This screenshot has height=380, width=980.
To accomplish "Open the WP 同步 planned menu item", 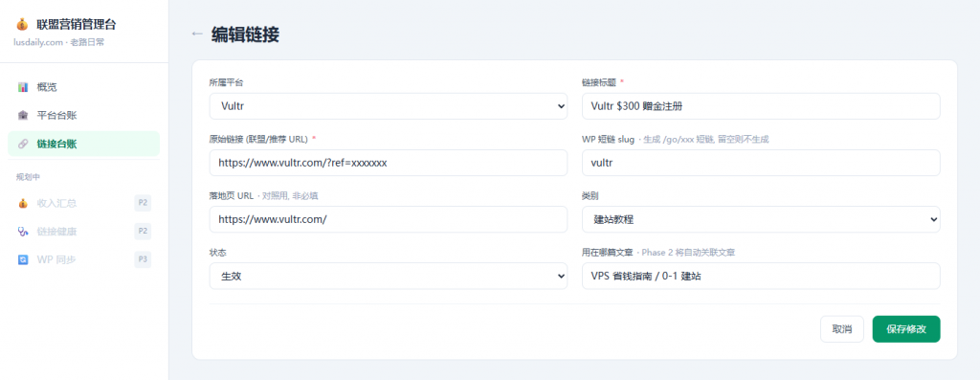I will click(84, 259).
